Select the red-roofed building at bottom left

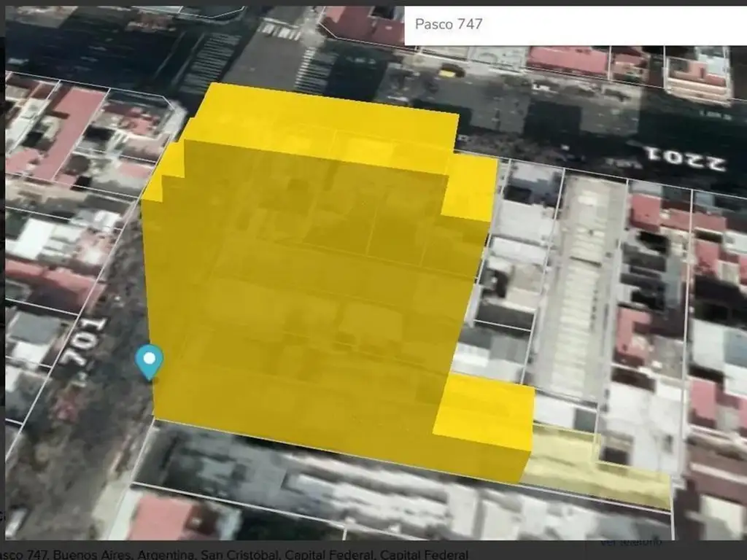164,518
